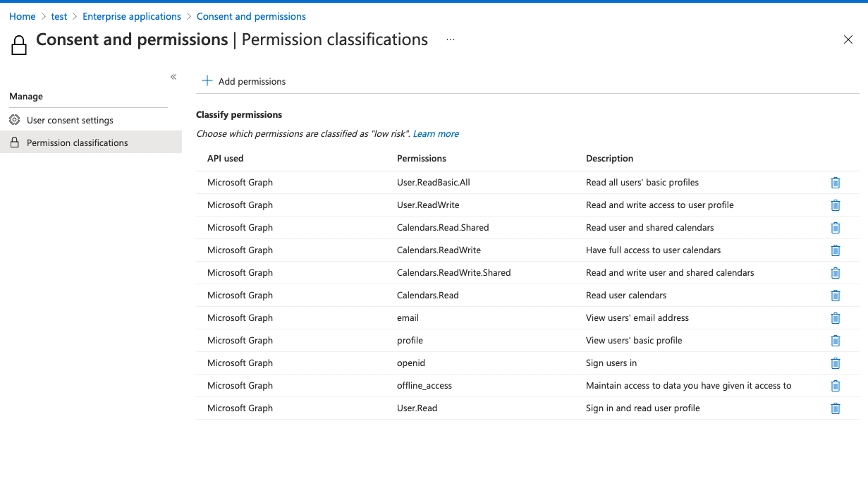
Task: Click the gear icon beside User consent settings
Action: pos(14,120)
